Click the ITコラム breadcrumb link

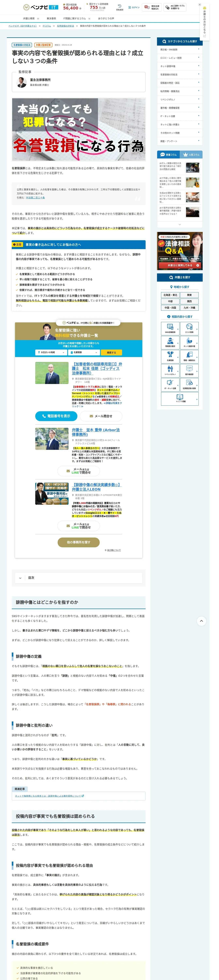click(47, 26)
